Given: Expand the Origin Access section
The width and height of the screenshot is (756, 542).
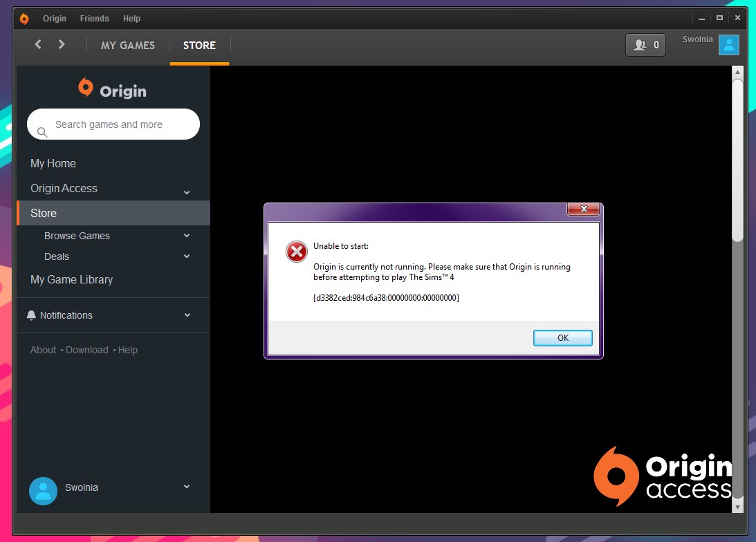Looking at the screenshot, I should tap(187, 192).
